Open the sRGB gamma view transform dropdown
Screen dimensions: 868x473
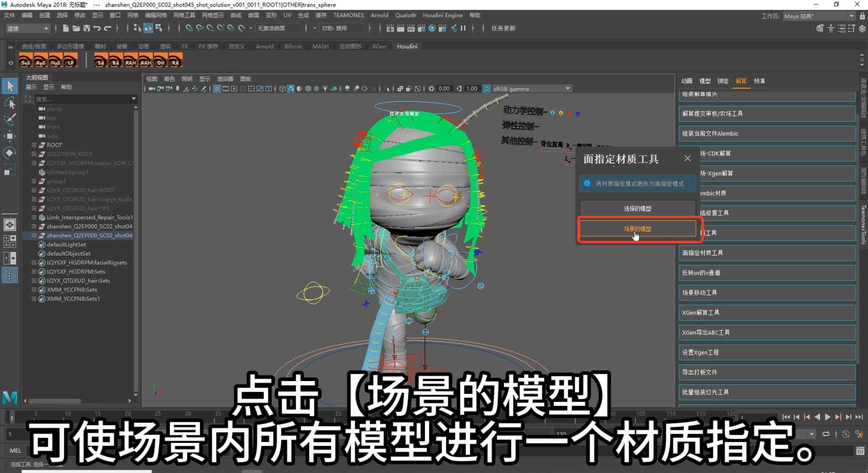pyautogui.click(x=568, y=89)
